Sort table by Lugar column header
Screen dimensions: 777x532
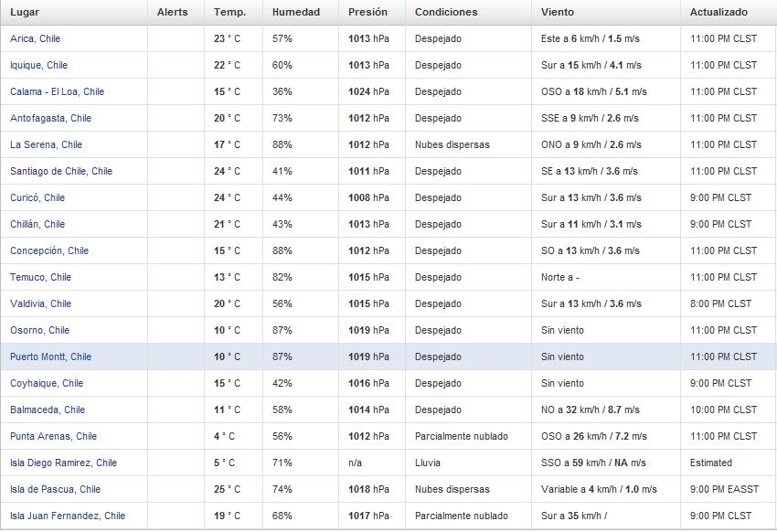tap(25, 13)
